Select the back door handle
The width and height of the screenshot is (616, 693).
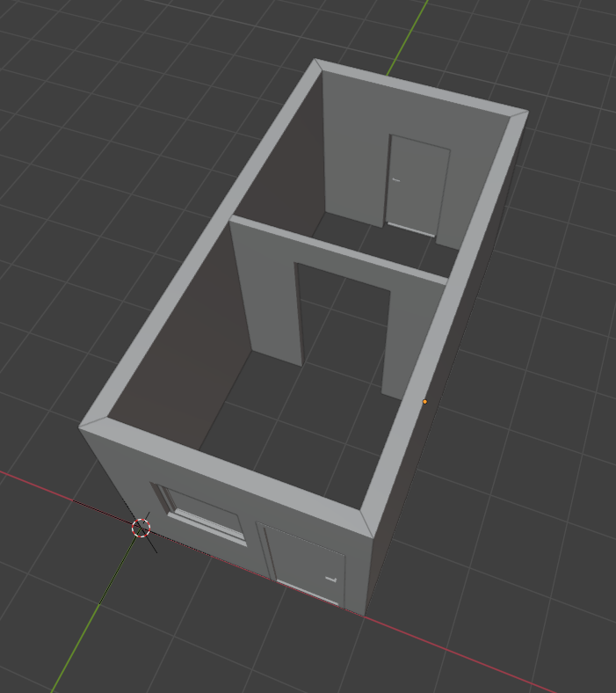pyautogui.click(x=396, y=180)
